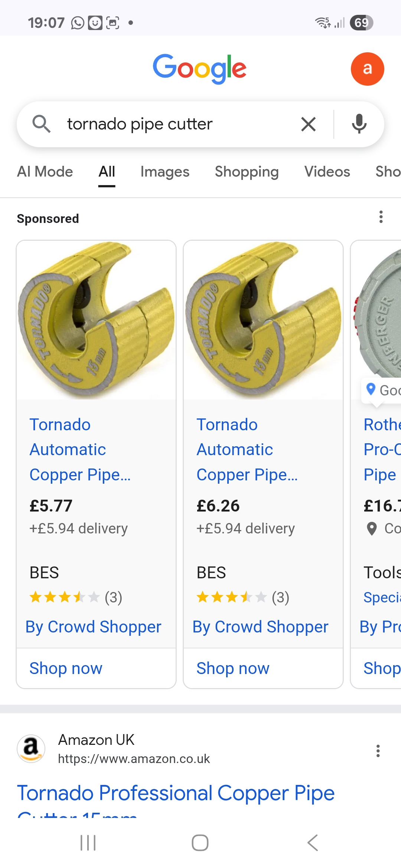Tap Shop now on £6.26 cutter
This screenshot has width=401, height=868.
pos(233,668)
